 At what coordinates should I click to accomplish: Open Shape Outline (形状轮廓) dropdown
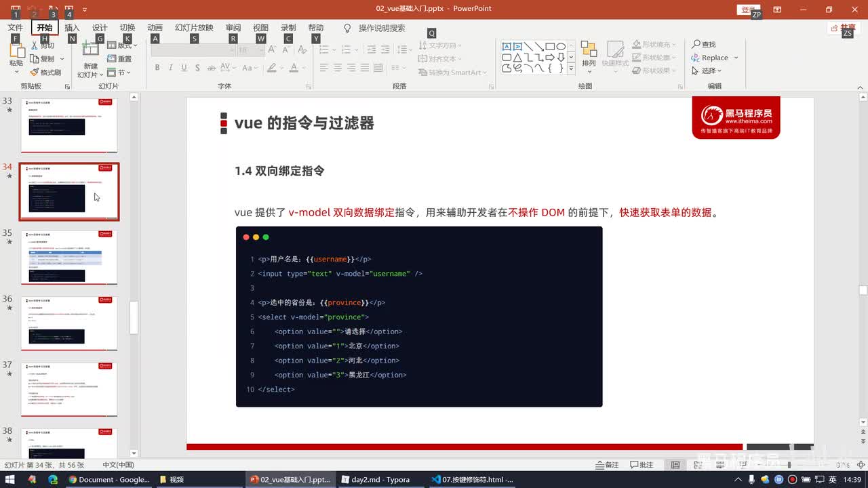[654, 58]
